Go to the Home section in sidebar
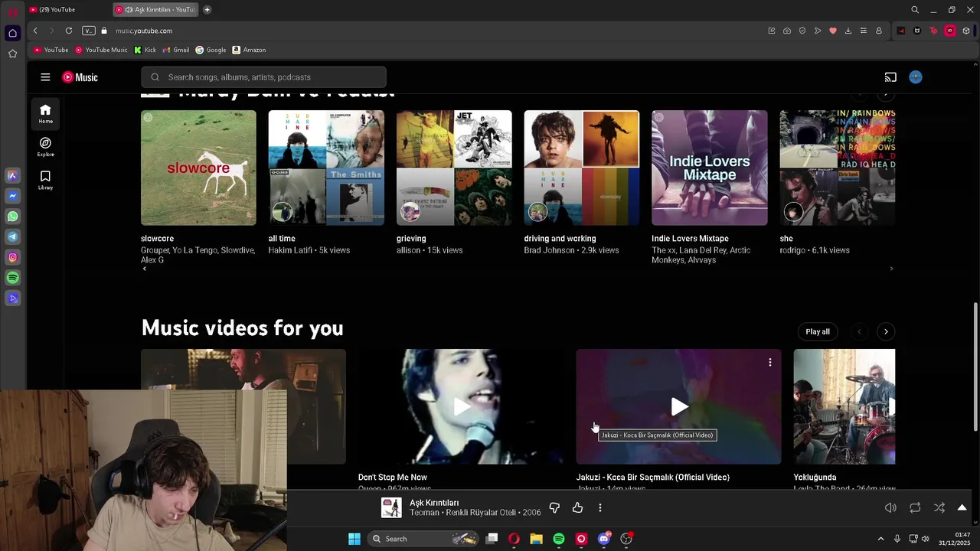 pos(45,113)
